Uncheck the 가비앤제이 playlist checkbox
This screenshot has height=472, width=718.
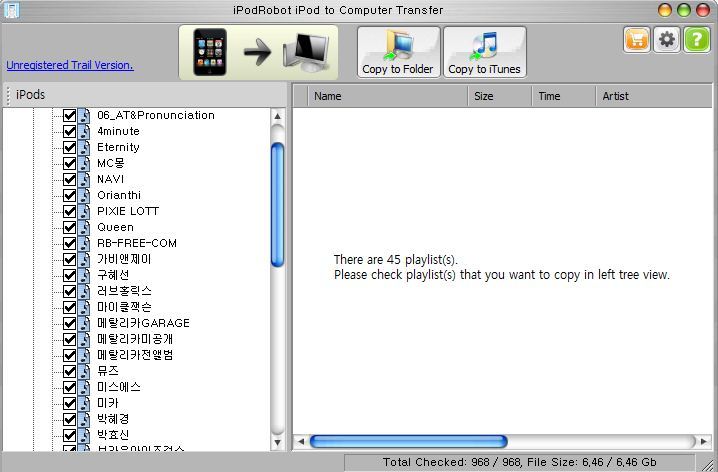point(70,260)
